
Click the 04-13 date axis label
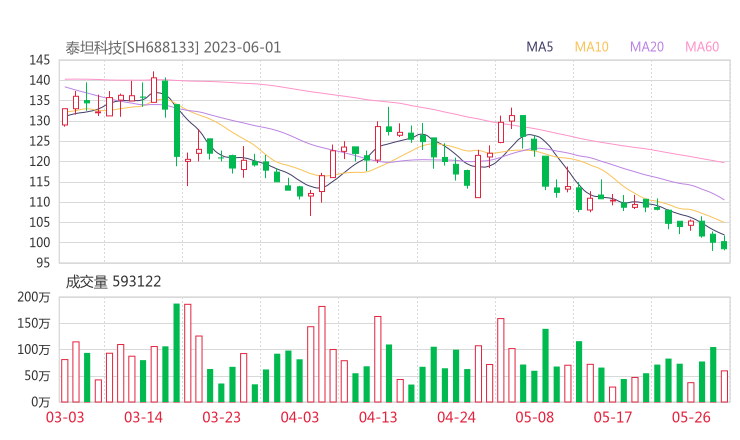378,417
